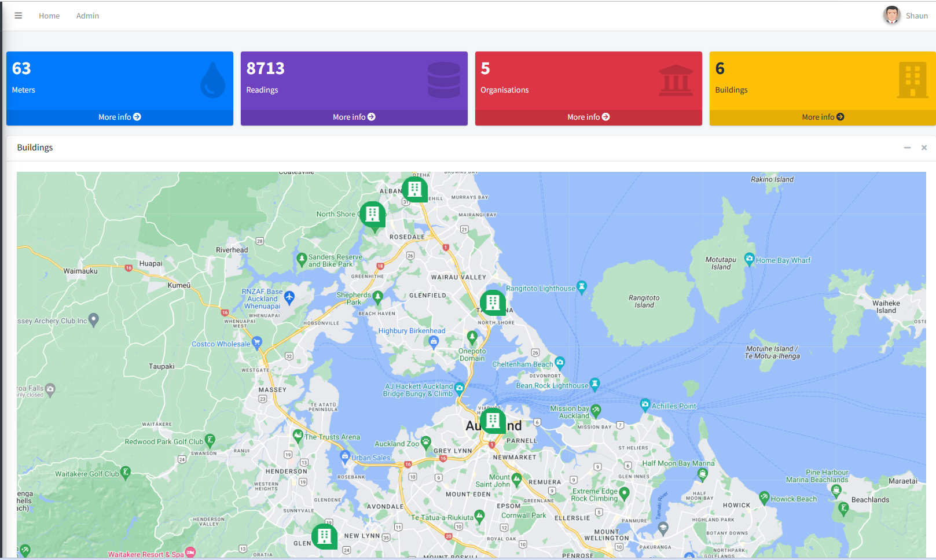The image size is (936, 560).
Task: Open the Admin menu
Action: 87,16
